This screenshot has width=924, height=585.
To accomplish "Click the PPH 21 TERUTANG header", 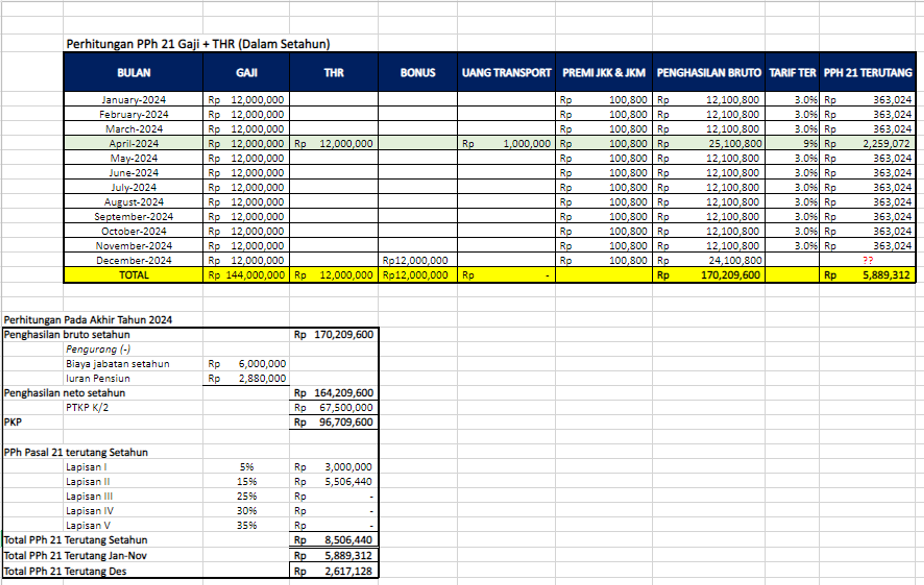I will tap(868, 72).
